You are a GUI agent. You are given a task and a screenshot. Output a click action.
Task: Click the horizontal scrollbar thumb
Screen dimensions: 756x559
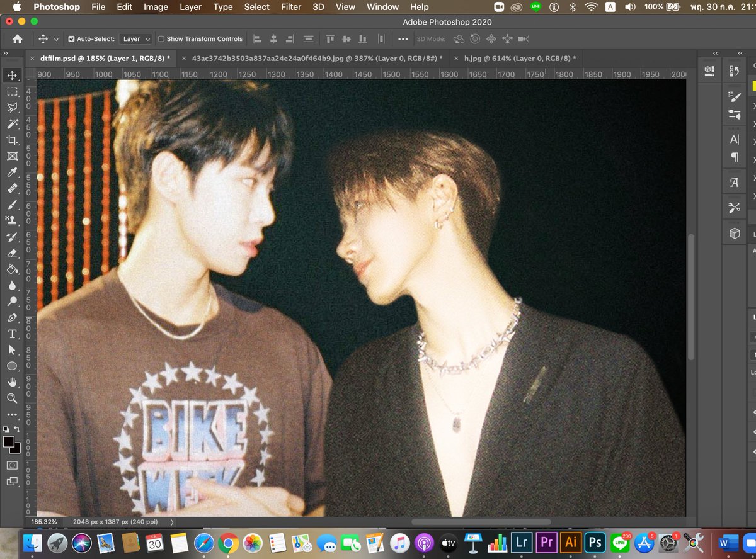[x=481, y=522]
